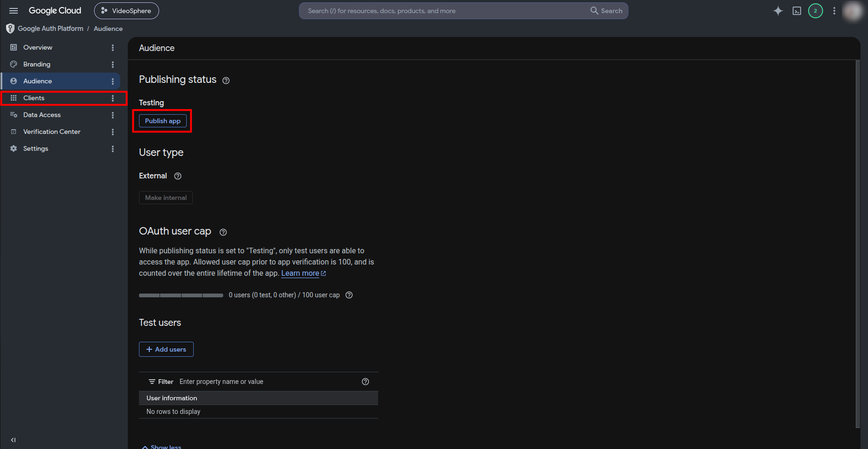Open more options for Verification Center
Screen dimensions: 868x449
(113, 132)
